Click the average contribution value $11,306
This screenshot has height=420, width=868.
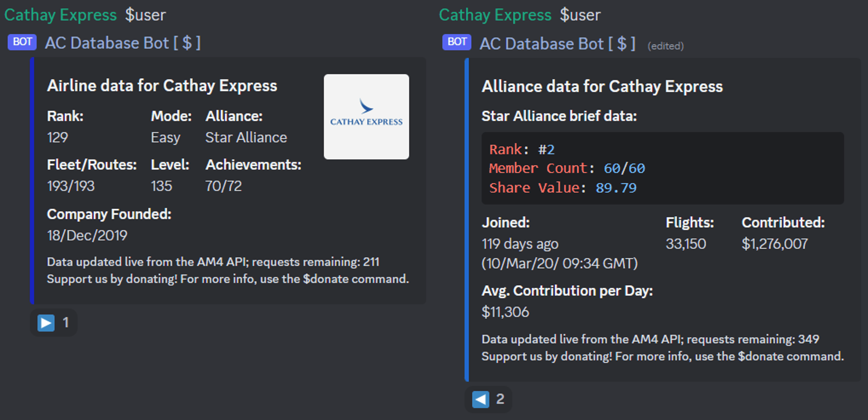tap(505, 312)
